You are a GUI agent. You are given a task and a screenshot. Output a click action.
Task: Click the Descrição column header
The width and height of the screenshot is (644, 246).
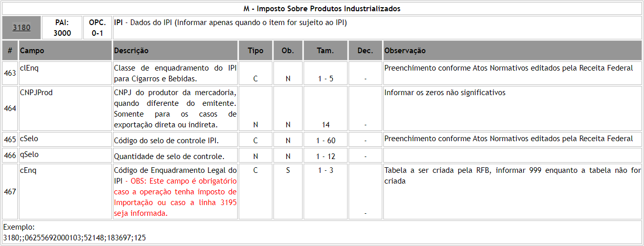131,51
